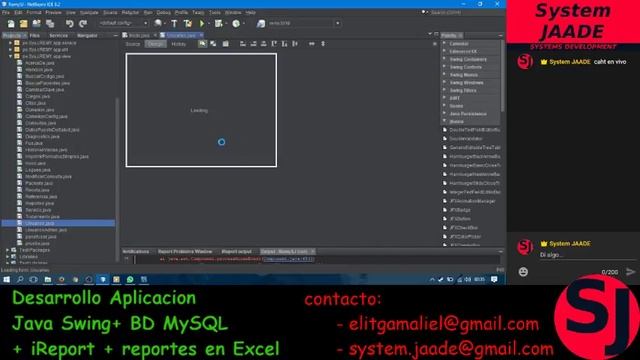Click the New File toolbar icon

(11, 24)
